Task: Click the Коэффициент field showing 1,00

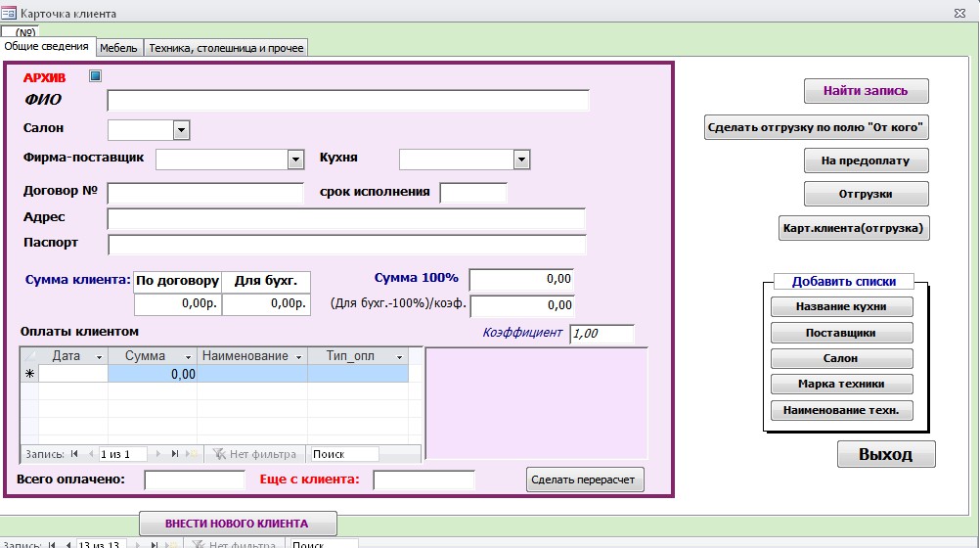Action: (601, 334)
